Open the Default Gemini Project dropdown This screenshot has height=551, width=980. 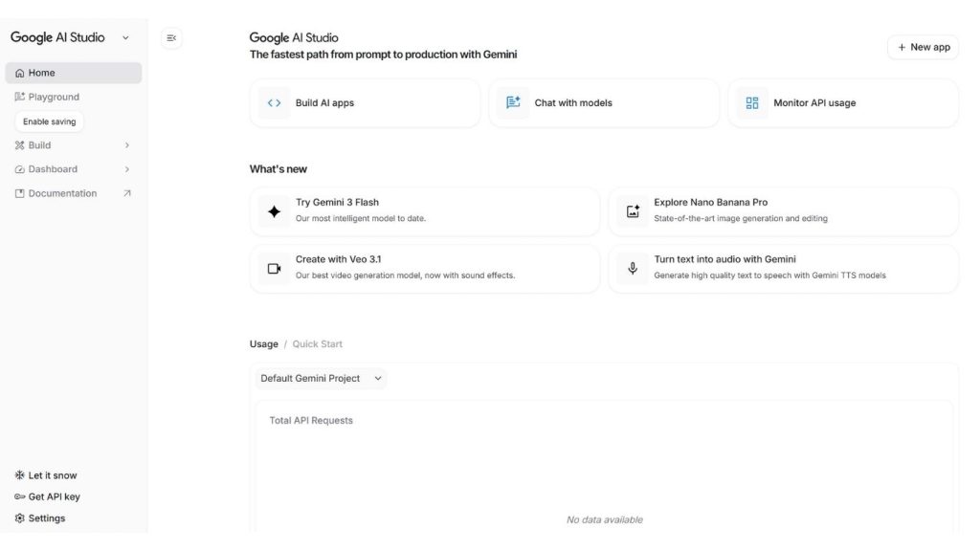tap(320, 378)
